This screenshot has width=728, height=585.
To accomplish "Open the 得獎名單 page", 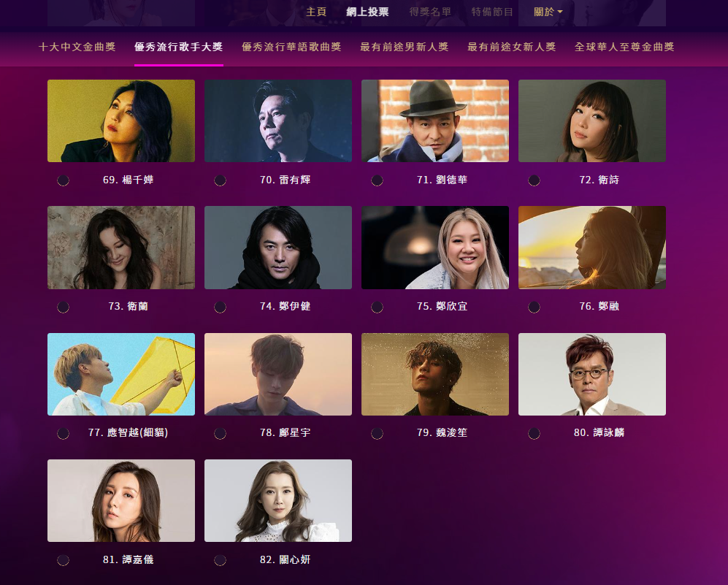I will tap(430, 12).
